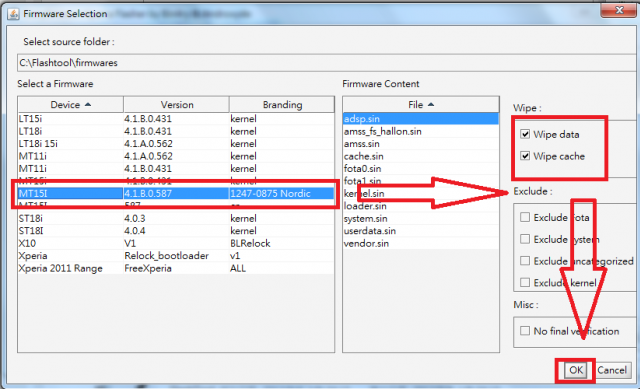This screenshot has width=640, height=389.
Task: Click the source folder path field
Action: pyautogui.click(x=327, y=63)
